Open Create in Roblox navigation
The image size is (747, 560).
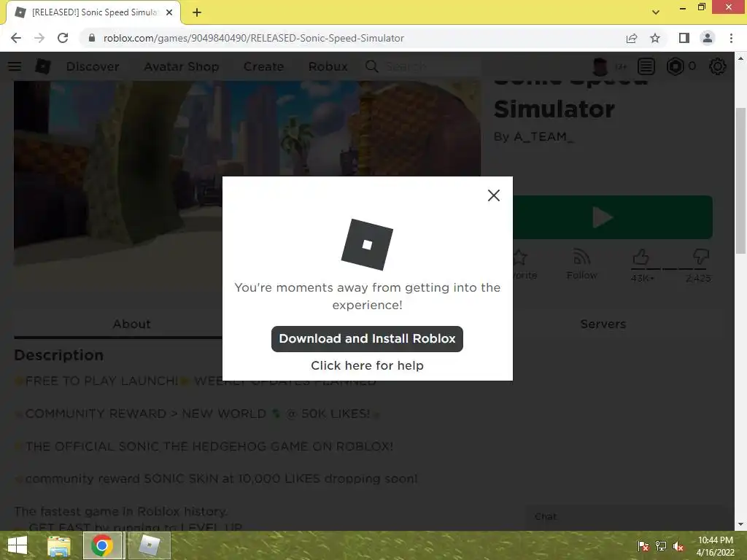click(263, 66)
